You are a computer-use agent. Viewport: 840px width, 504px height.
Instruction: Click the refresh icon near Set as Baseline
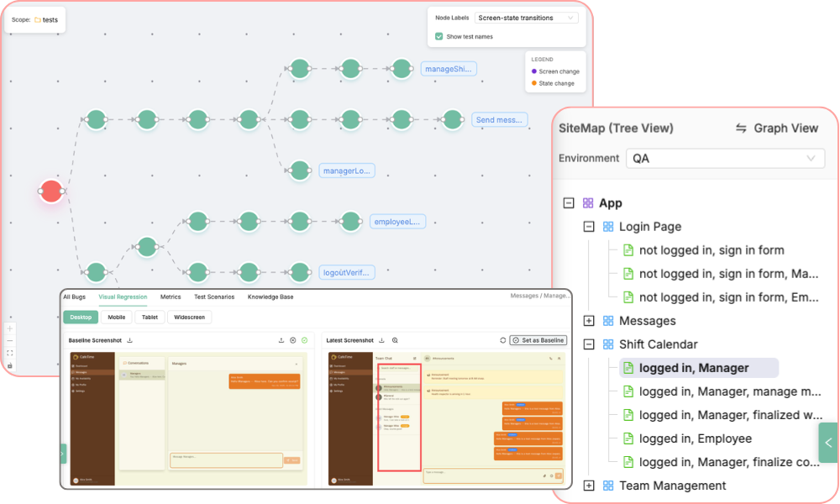pos(502,340)
